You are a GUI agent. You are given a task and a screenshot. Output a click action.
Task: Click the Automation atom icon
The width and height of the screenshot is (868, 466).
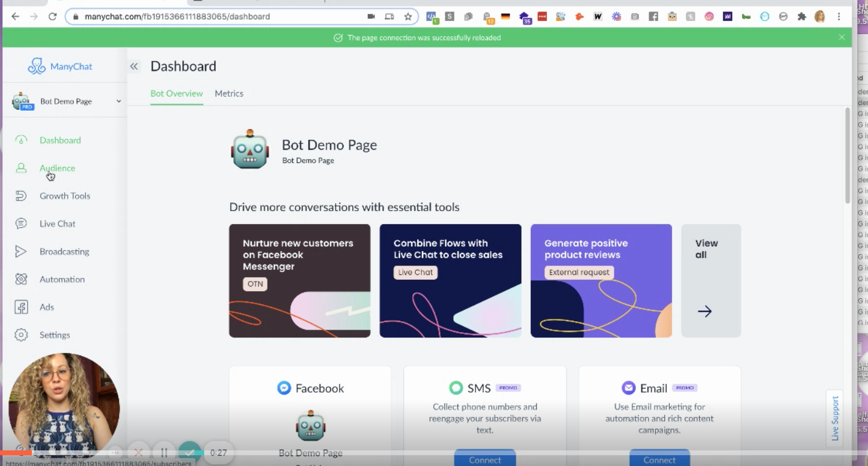point(21,279)
